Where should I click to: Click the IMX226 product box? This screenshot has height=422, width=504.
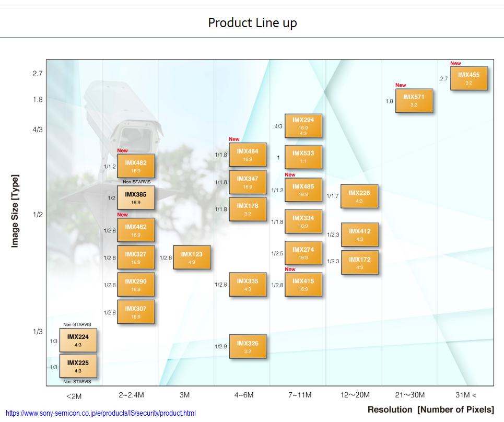359,196
